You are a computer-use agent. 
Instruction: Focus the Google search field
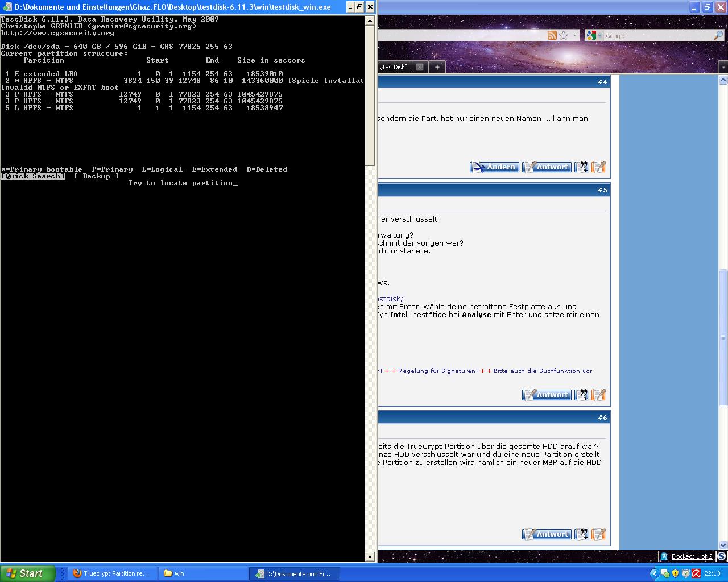(x=658, y=36)
